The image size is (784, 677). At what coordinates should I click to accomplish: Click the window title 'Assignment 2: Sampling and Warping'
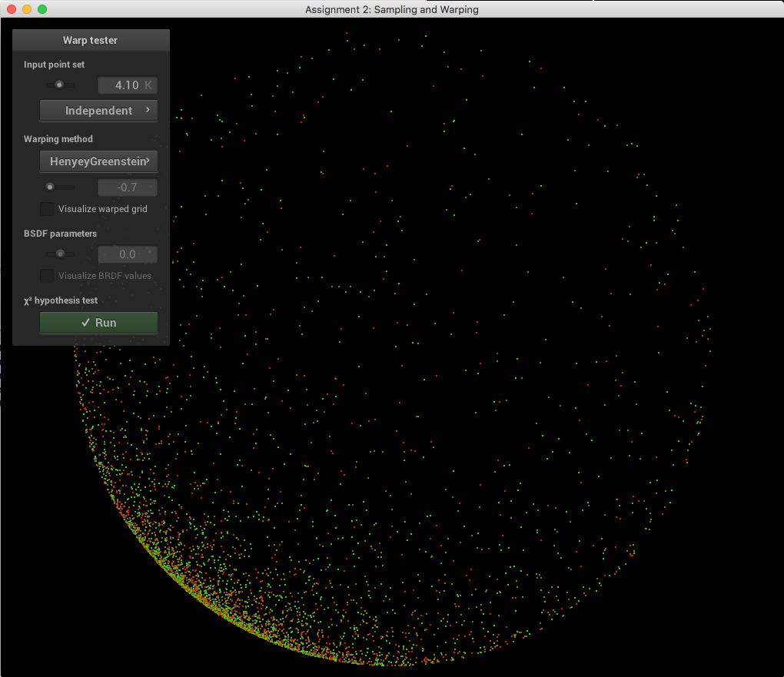coord(392,9)
